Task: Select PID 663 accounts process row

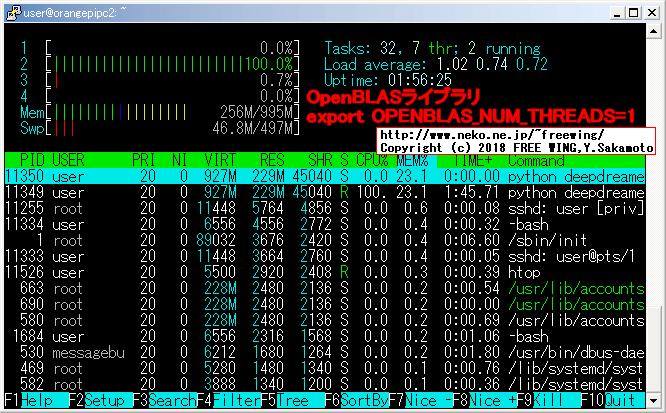Action: point(325,289)
